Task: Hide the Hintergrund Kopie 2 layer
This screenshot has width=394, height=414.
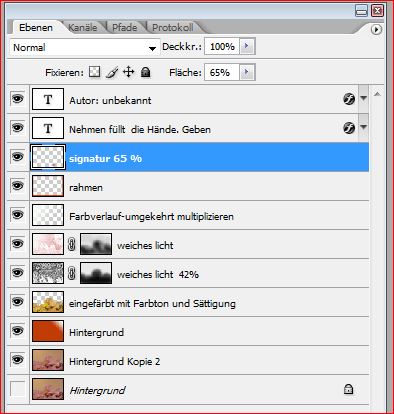Action: point(17,360)
